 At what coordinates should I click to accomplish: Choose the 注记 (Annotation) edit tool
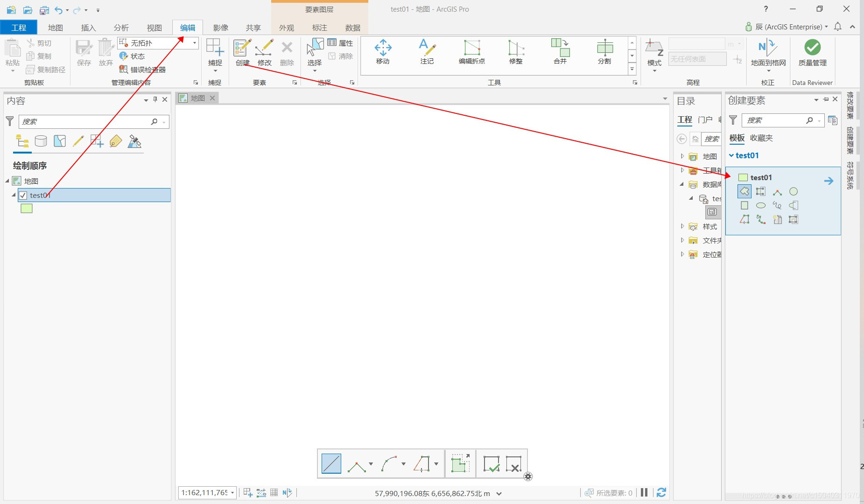(x=427, y=52)
